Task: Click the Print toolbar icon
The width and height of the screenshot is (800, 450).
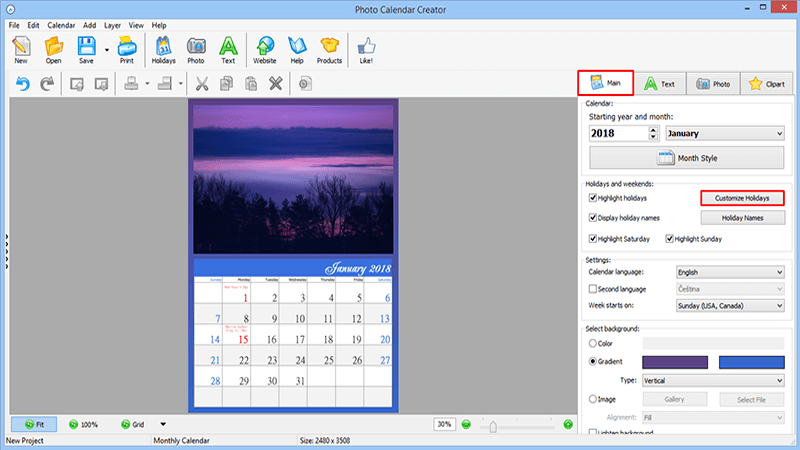Action: coord(126,47)
